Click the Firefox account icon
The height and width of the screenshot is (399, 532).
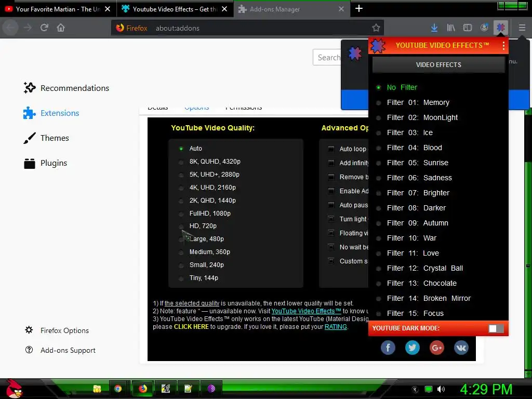pos(484,28)
